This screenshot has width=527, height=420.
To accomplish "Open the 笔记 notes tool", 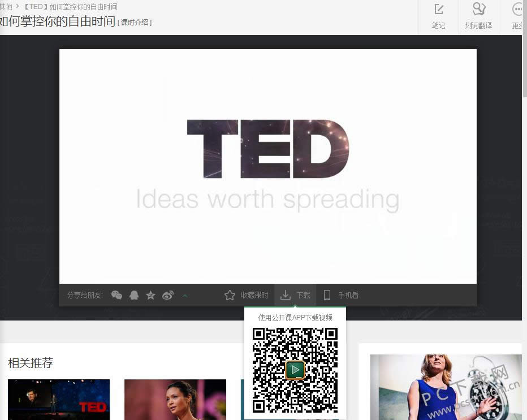I will click(438, 16).
